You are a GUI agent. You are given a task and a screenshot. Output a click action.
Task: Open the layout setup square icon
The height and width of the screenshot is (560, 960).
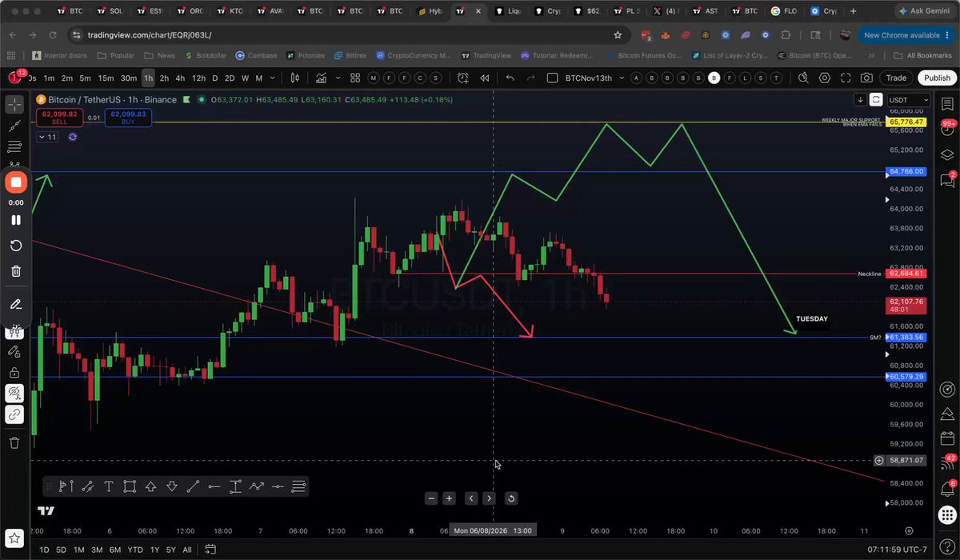pyautogui.click(x=553, y=78)
